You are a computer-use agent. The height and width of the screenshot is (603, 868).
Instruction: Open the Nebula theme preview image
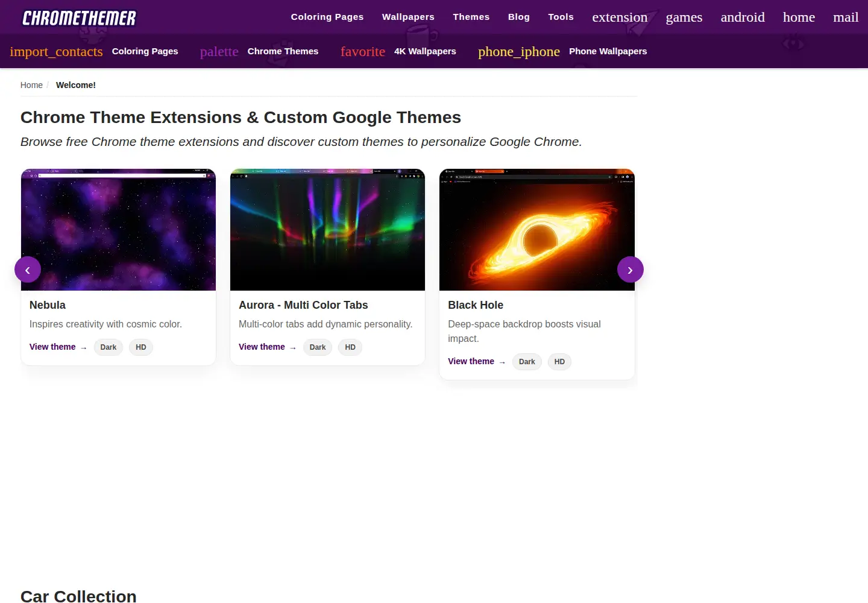point(118,230)
